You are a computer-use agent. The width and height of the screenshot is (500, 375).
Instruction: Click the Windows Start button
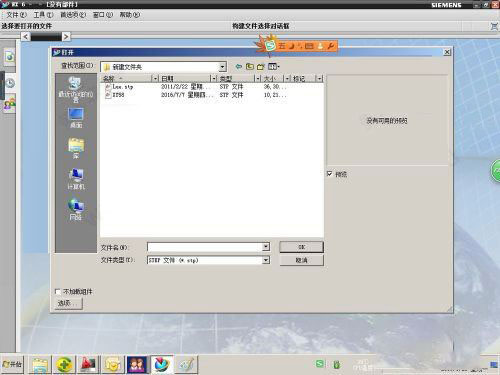[12, 364]
